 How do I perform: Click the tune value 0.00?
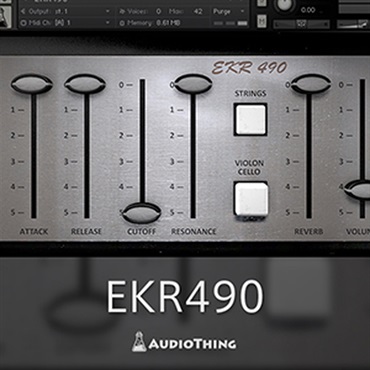[x=308, y=10]
